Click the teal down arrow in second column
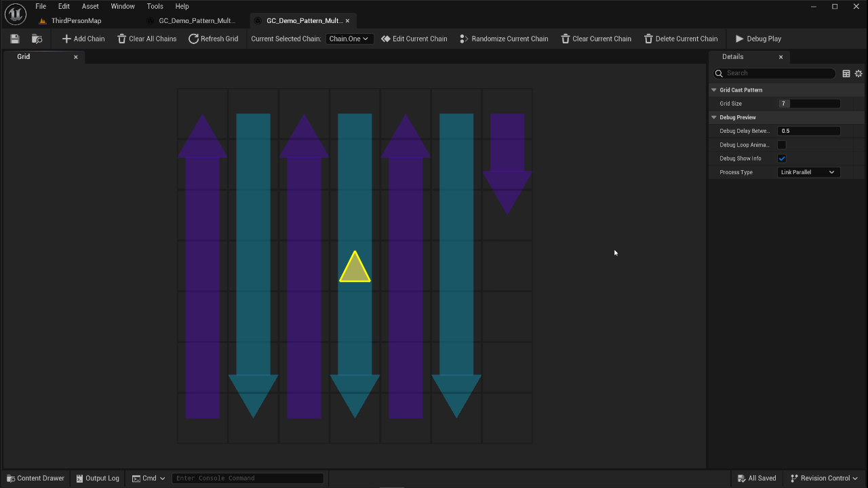Image resolution: width=868 pixels, height=488 pixels. [x=253, y=266]
